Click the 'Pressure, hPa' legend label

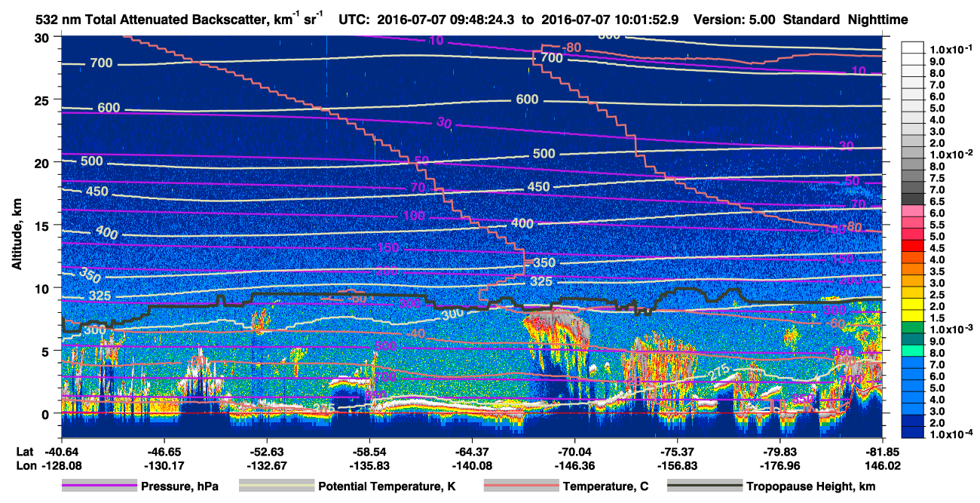pos(179,486)
